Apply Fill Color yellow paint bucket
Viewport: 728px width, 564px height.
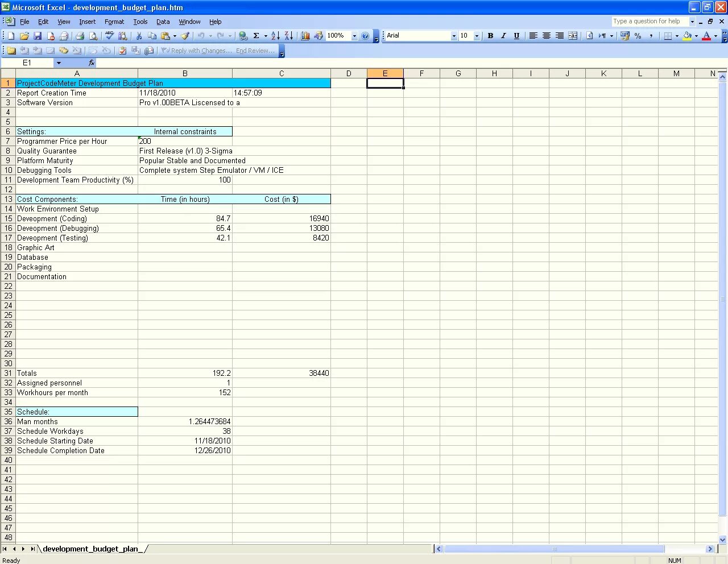coord(687,36)
